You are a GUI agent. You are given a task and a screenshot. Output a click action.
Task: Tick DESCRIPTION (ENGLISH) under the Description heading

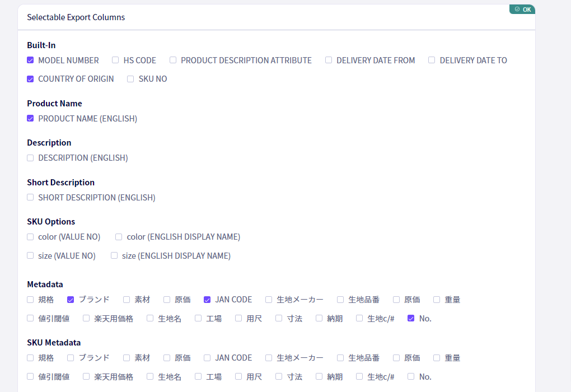(30, 158)
